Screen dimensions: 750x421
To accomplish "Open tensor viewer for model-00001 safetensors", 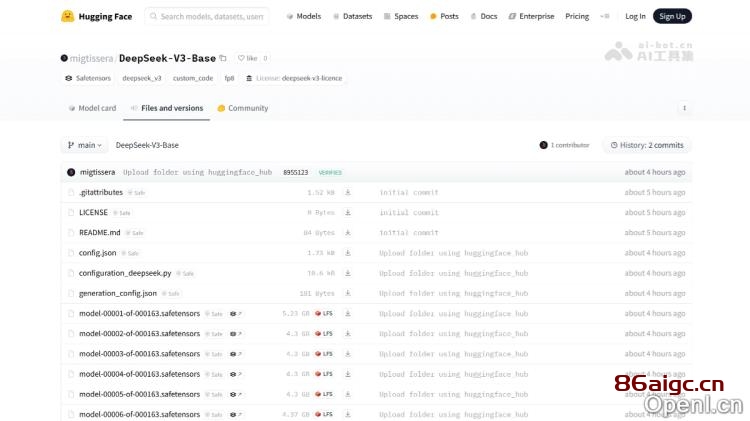I will (x=235, y=314).
